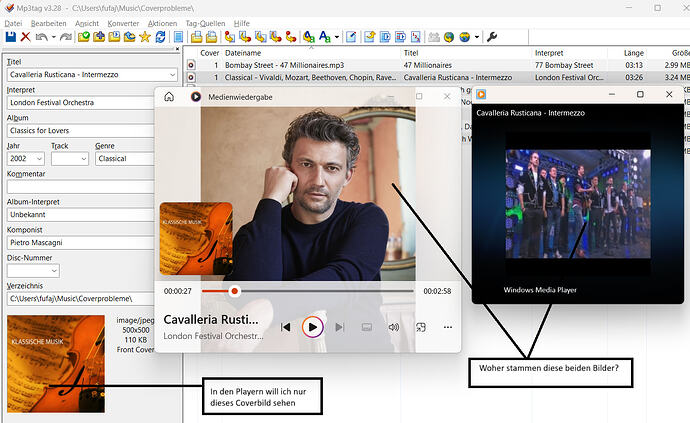Expand the Disc-Nummer dropdown

[54, 271]
